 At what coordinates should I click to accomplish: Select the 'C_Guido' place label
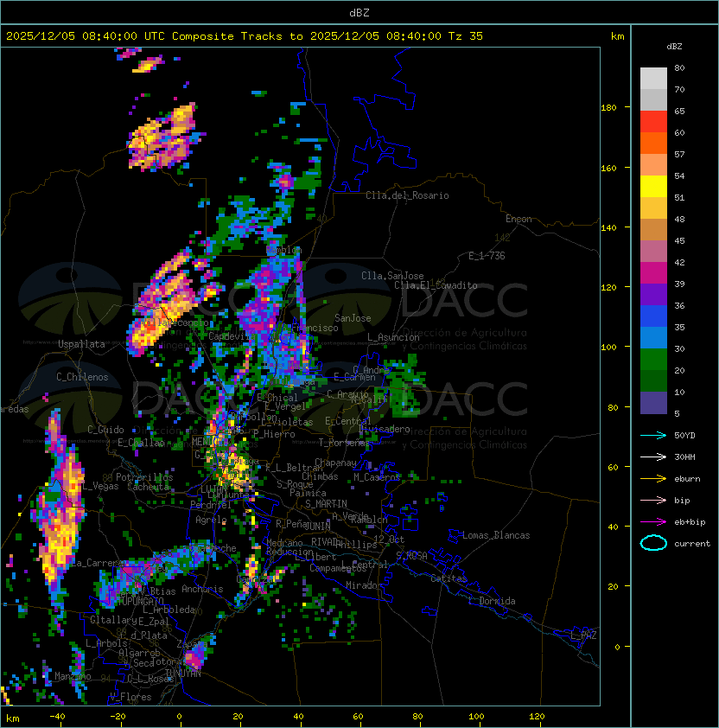105,430
